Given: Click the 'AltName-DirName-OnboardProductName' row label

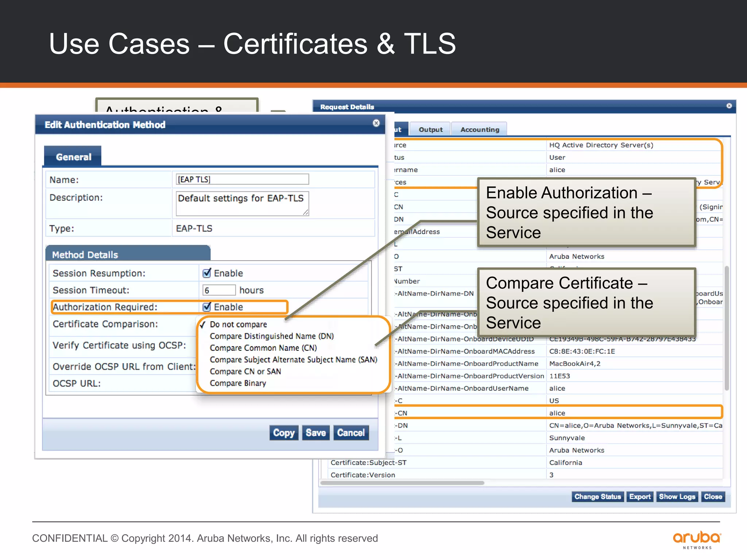Looking at the screenshot, I should tap(467, 363).
